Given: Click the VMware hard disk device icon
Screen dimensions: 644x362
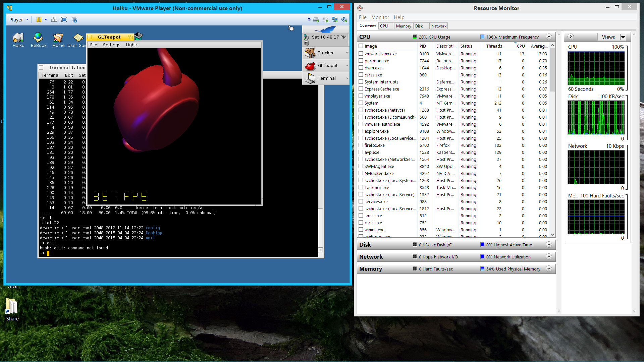Looking at the screenshot, I should (316, 19).
